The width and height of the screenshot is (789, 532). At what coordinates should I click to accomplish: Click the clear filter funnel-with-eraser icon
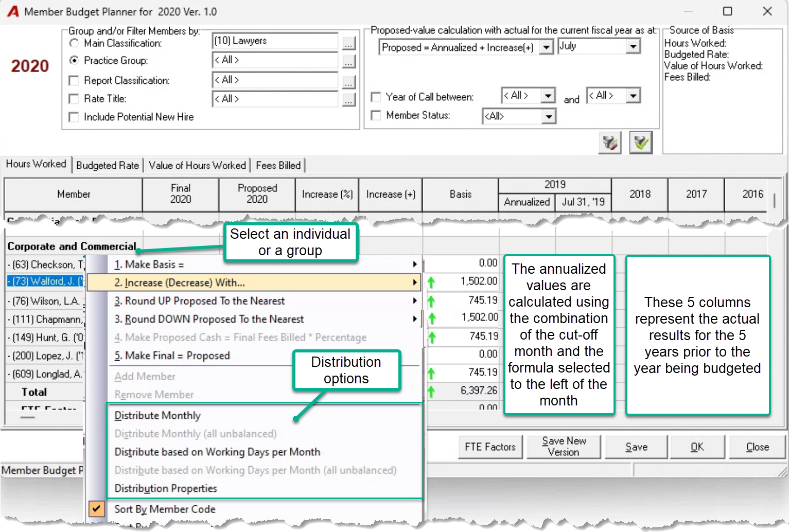click(610, 143)
